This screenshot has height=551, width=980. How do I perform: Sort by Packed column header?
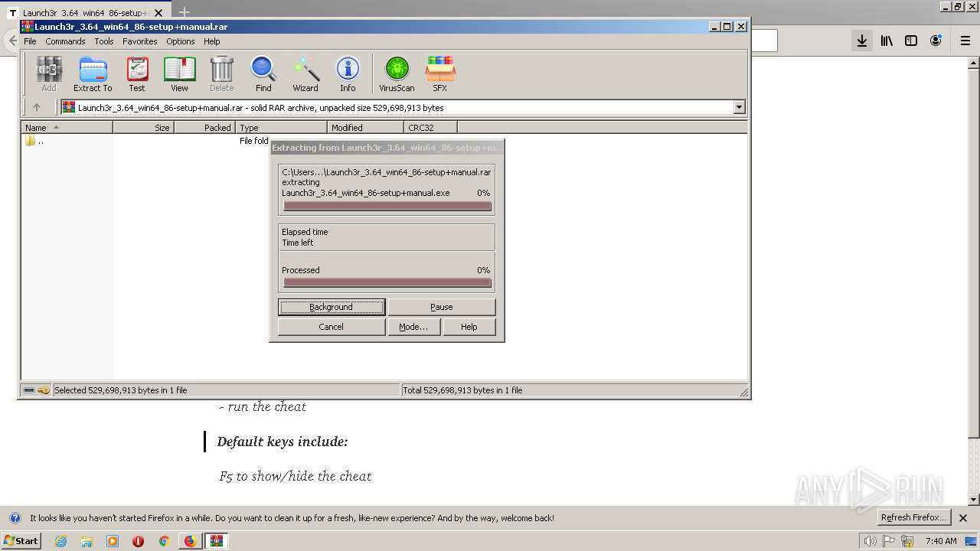(205, 128)
